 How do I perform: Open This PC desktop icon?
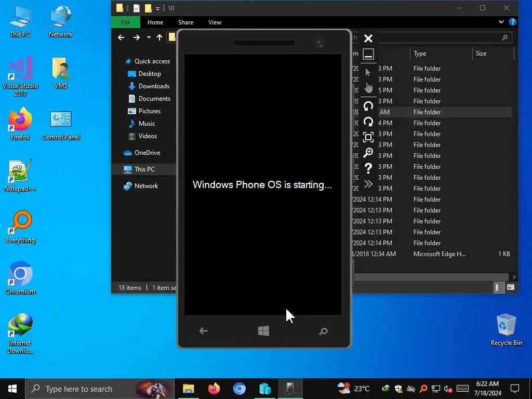click(20, 22)
